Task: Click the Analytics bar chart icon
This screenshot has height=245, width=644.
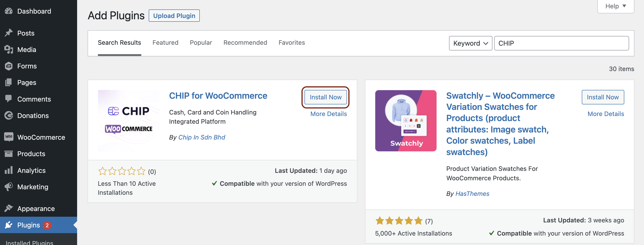Action: click(x=9, y=170)
